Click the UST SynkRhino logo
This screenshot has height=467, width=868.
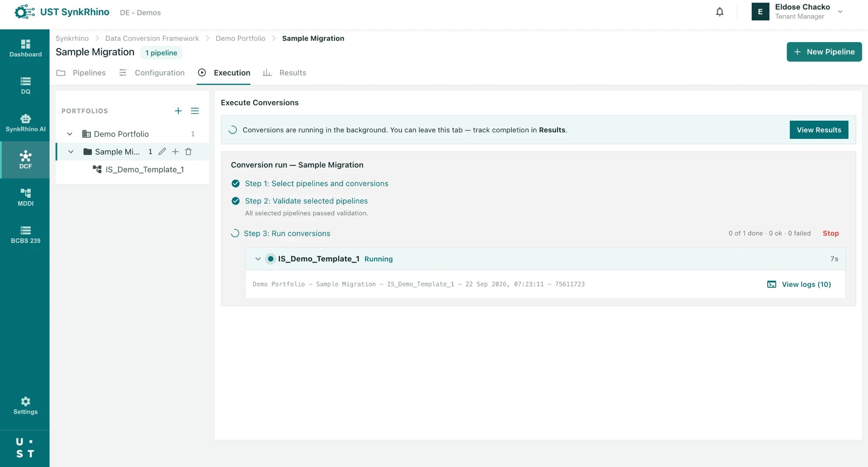click(x=62, y=12)
